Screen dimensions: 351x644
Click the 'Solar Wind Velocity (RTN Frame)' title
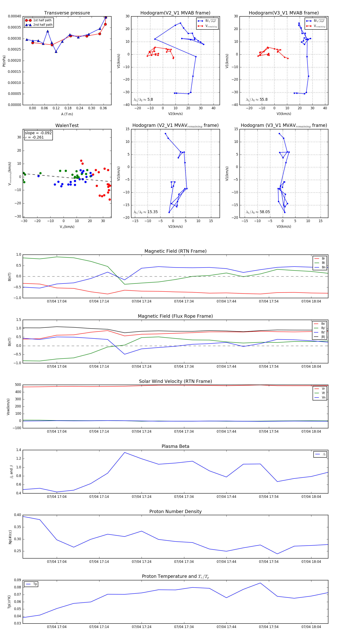tap(175, 381)
